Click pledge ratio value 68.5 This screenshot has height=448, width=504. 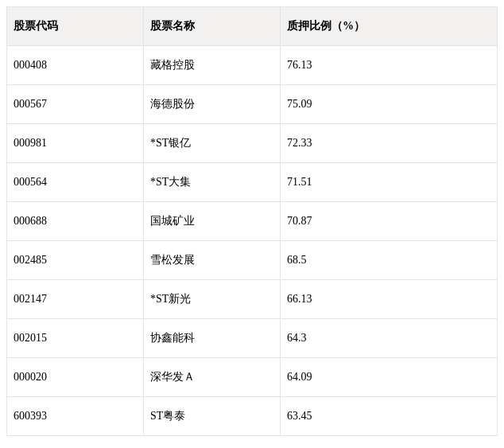pyautogui.click(x=297, y=259)
